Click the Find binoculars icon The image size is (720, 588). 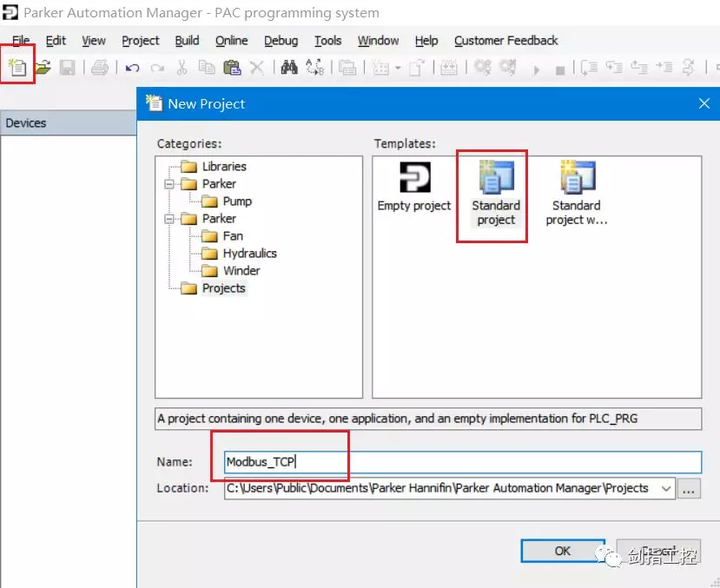click(x=289, y=67)
